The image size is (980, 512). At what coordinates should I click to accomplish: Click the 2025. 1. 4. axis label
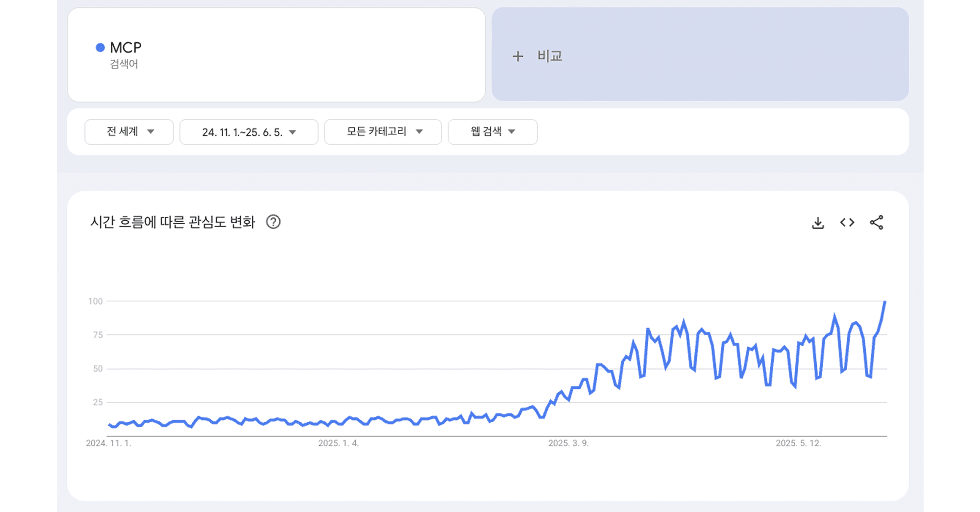pos(339,443)
